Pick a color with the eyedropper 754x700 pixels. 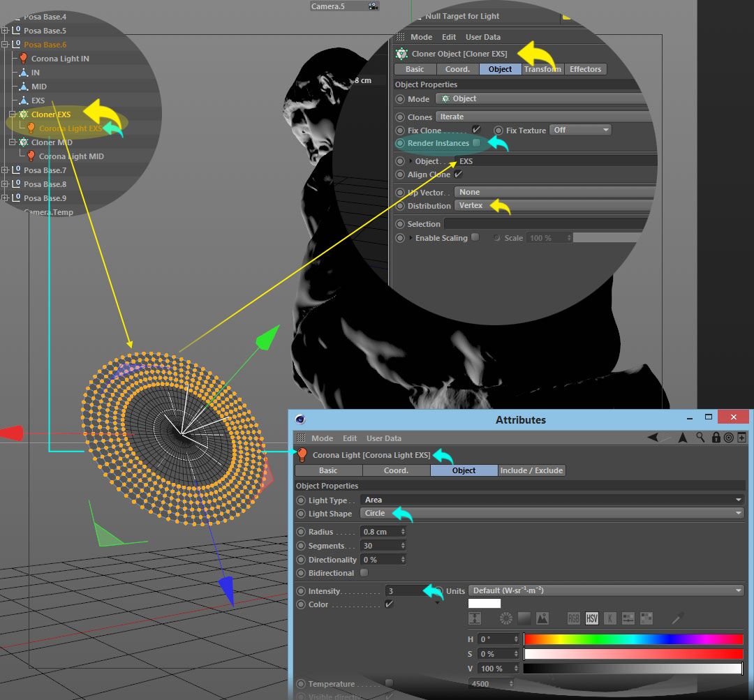677,618
